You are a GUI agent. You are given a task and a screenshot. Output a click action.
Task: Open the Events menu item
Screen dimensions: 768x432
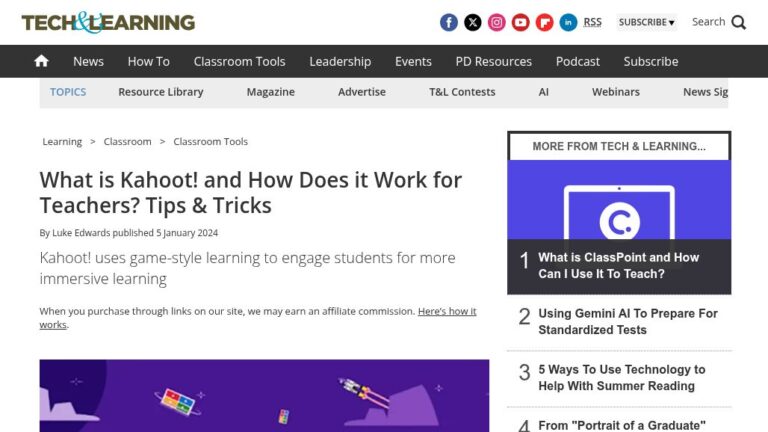coord(413,61)
